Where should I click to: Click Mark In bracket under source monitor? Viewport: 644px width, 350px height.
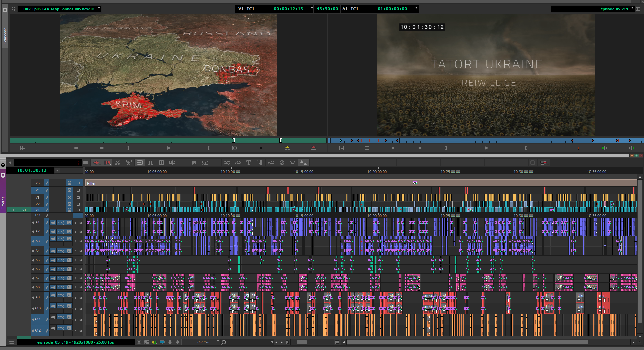pos(208,148)
